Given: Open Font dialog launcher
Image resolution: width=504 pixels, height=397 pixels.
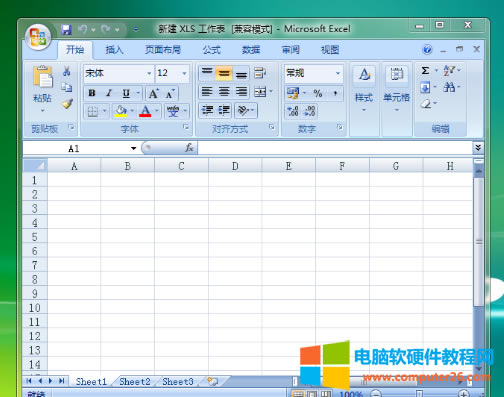Looking at the screenshot, I should pyautogui.click(x=186, y=127).
